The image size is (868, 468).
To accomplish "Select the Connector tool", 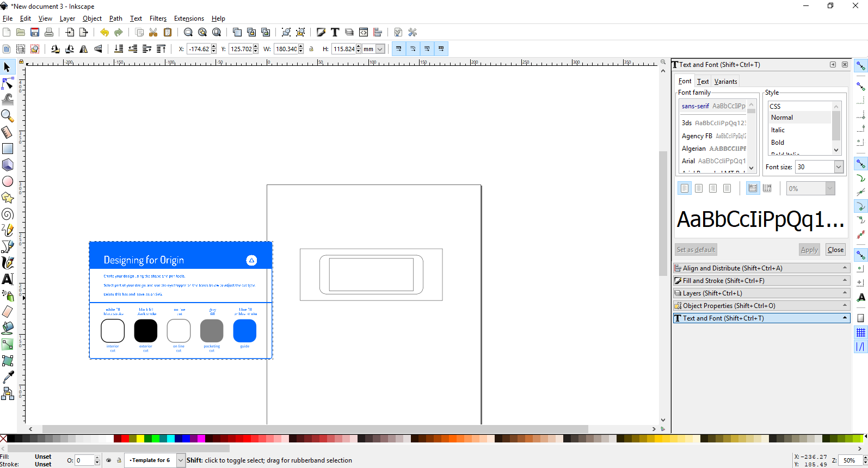I will pyautogui.click(x=7, y=393).
